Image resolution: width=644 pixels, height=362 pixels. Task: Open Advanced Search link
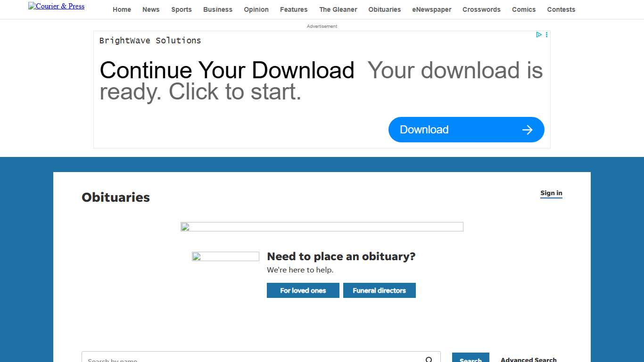click(x=528, y=359)
